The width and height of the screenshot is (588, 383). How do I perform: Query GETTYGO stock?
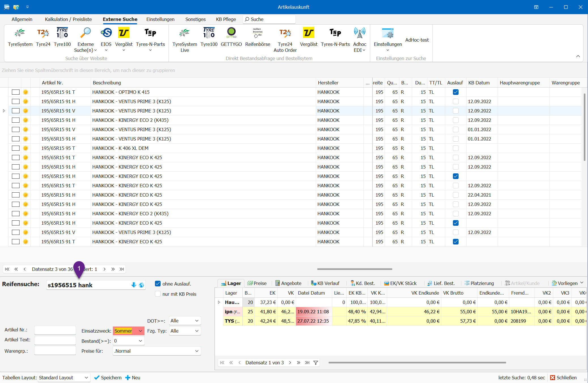pyautogui.click(x=231, y=37)
